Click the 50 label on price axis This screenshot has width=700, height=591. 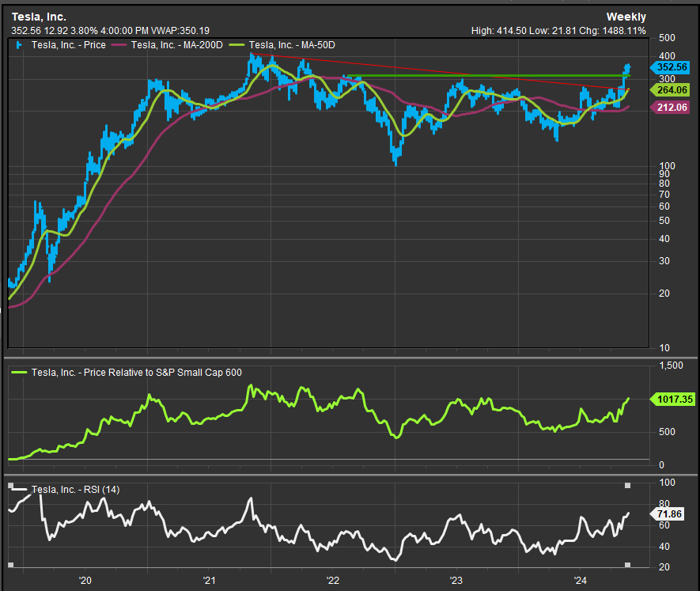pyautogui.click(x=664, y=221)
